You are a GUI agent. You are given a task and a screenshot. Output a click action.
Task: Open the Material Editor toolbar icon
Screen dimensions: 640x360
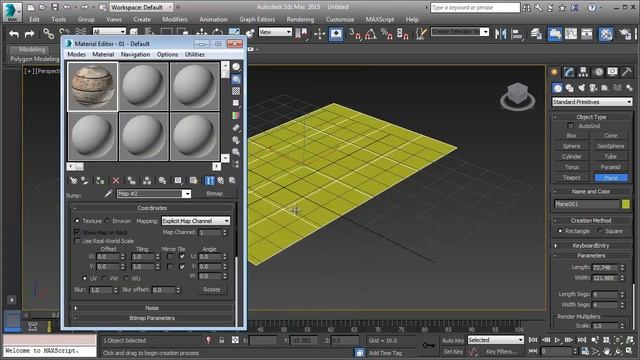(x=606, y=34)
